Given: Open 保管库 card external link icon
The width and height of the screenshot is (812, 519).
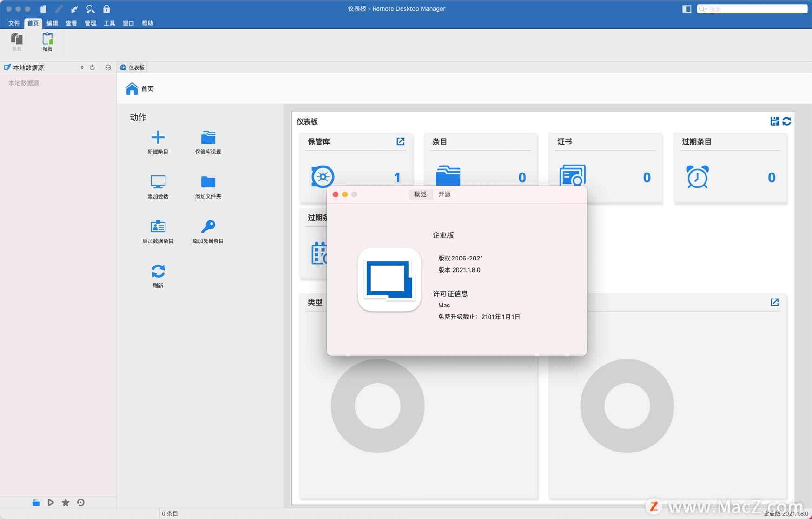Looking at the screenshot, I should [401, 141].
